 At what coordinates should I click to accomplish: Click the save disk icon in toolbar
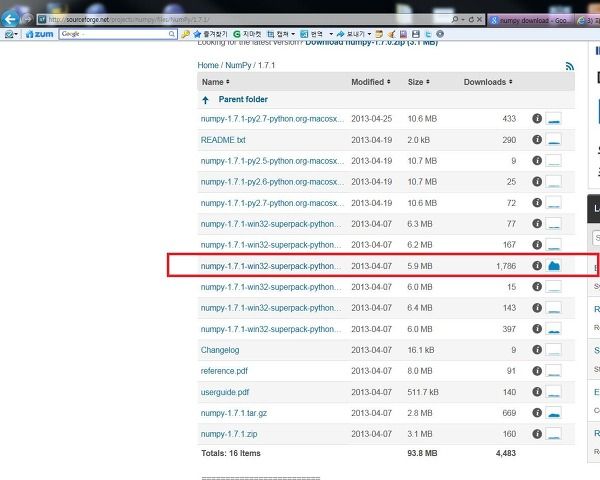coord(416,34)
